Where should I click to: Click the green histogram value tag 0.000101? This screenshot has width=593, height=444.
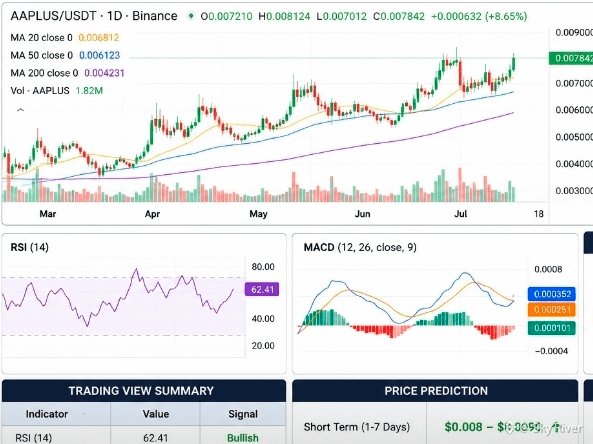click(552, 328)
